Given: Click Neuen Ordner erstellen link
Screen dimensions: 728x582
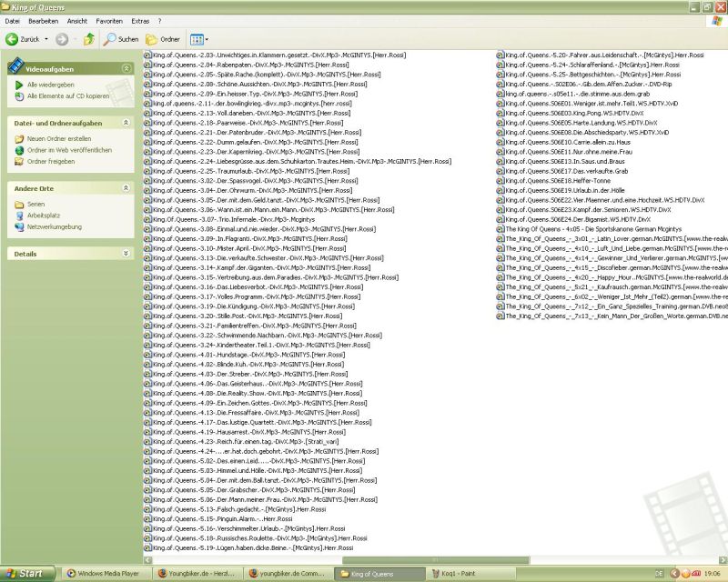Looking at the screenshot, I should click(59, 138).
